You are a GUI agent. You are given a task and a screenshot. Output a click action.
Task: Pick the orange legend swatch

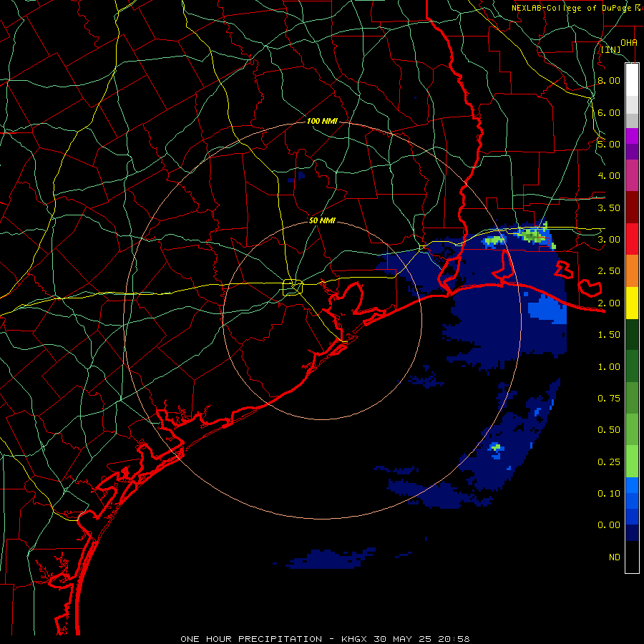click(x=632, y=271)
